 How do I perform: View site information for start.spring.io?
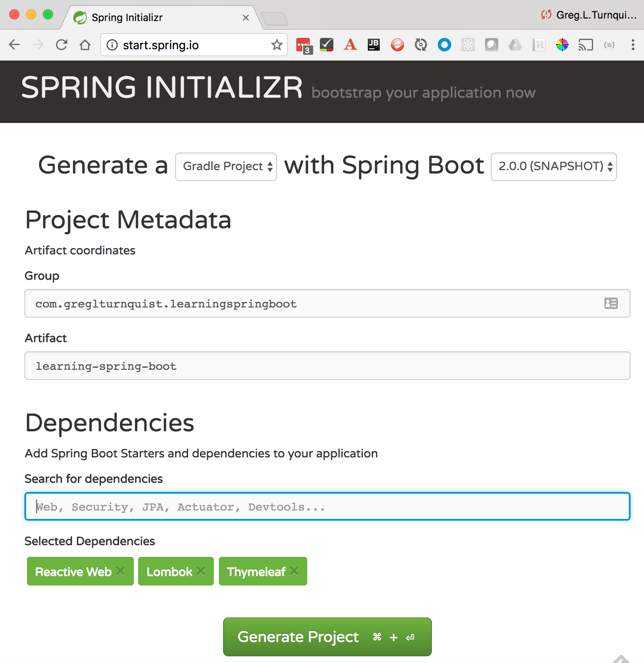click(112, 45)
